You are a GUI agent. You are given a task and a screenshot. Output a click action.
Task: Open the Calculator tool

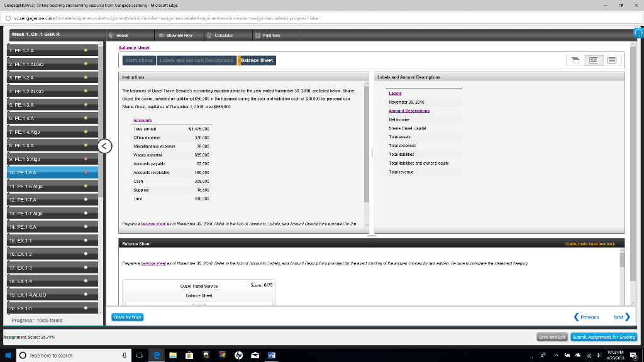coord(220,36)
